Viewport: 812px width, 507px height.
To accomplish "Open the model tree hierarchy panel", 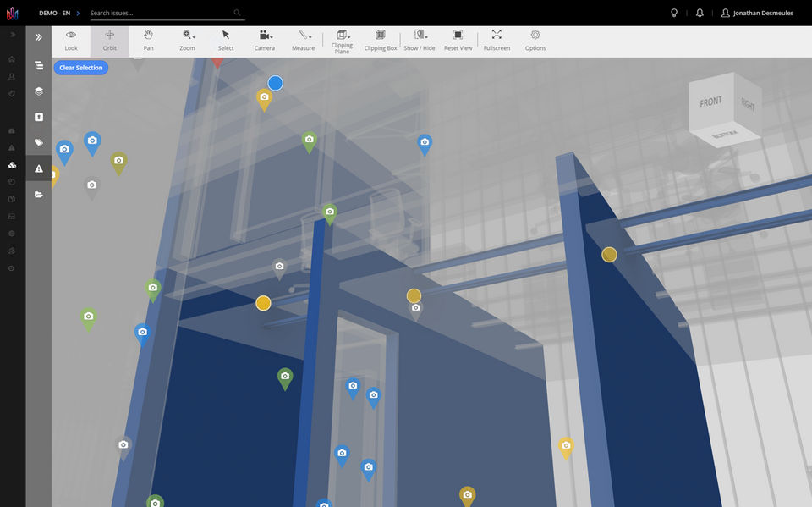I will pyautogui.click(x=39, y=65).
